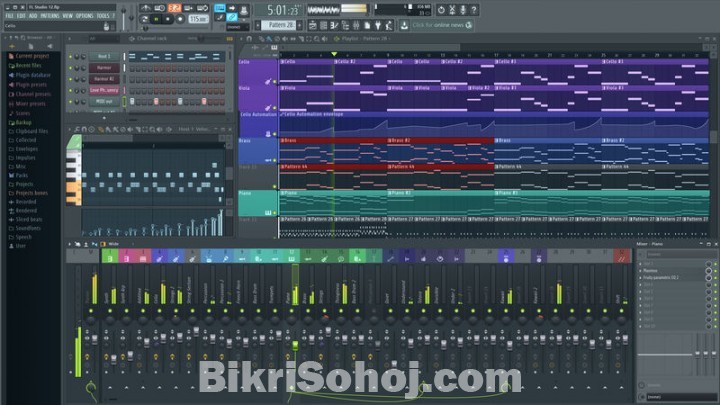Expand Plugin database in browser
This screenshot has height=405, width=720.
(29, 75)
